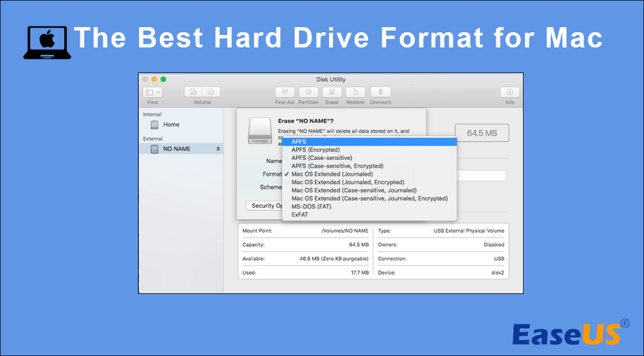The image size is (644, 356).
Task: Select the NO NAME external drive
Action: [x=177, y=149]
